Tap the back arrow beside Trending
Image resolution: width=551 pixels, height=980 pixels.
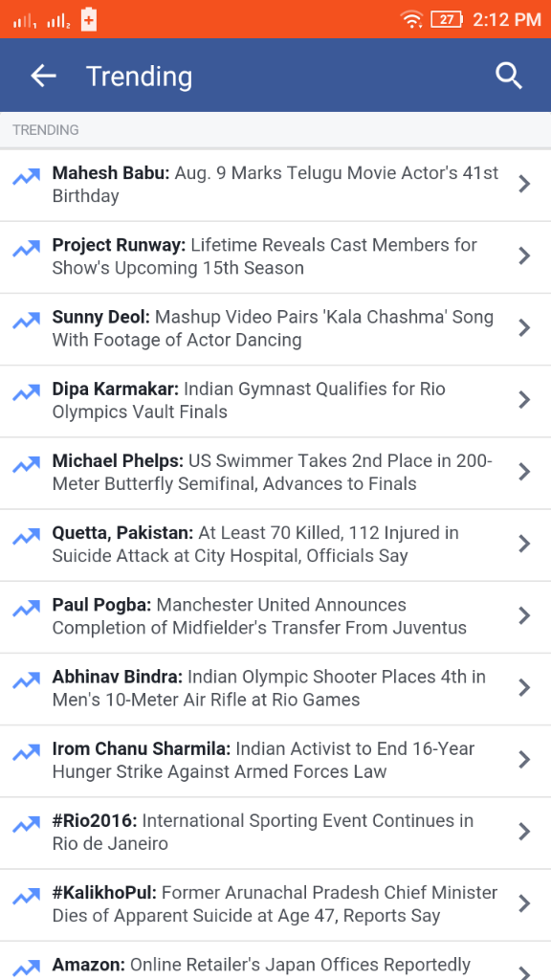pyautogui.click(x=43, y=76)
